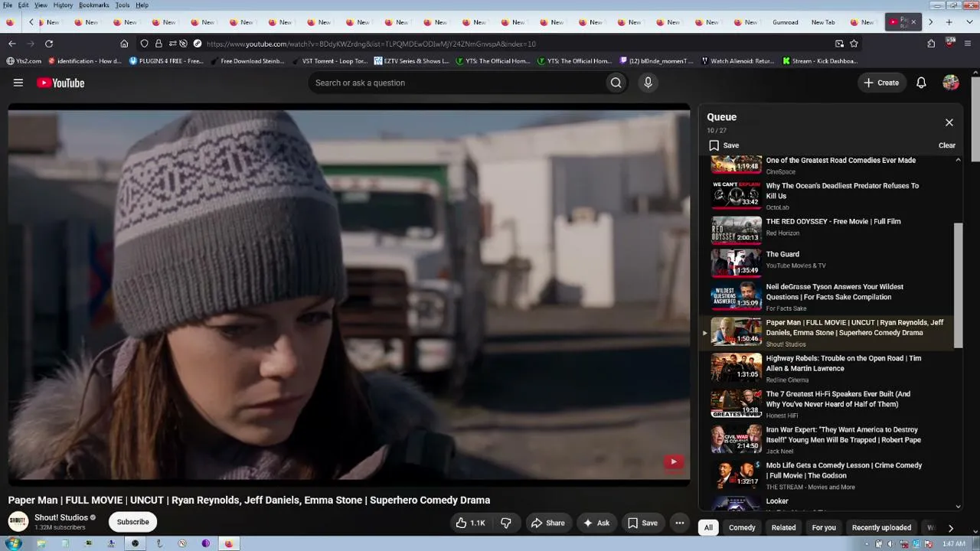Show more filter chips with right arrow

(951, 527)
